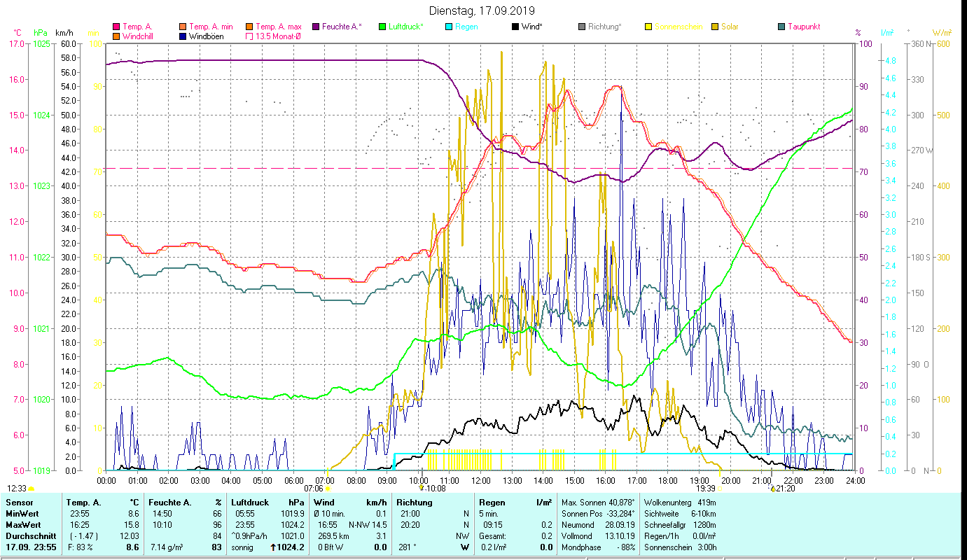Image resolution: width=967 pixels, height=560 pixels.
Task: Click the rising pressure arrow before 1024.2
Action: [x=273, y=547]
